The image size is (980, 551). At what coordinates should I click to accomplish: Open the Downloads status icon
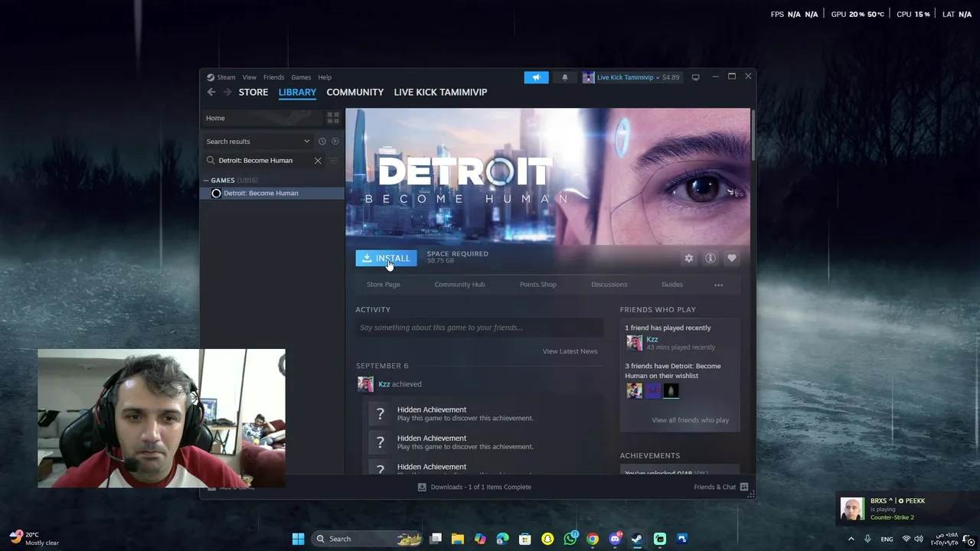[422, 487]
